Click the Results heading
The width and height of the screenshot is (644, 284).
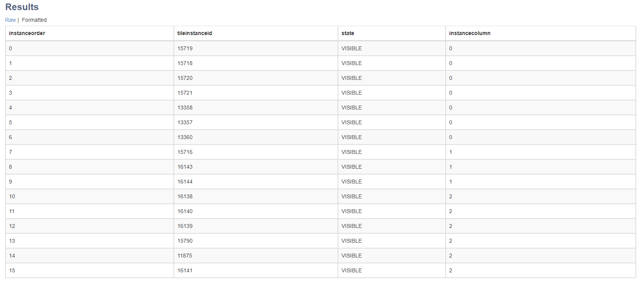click(x=22, y=7)
